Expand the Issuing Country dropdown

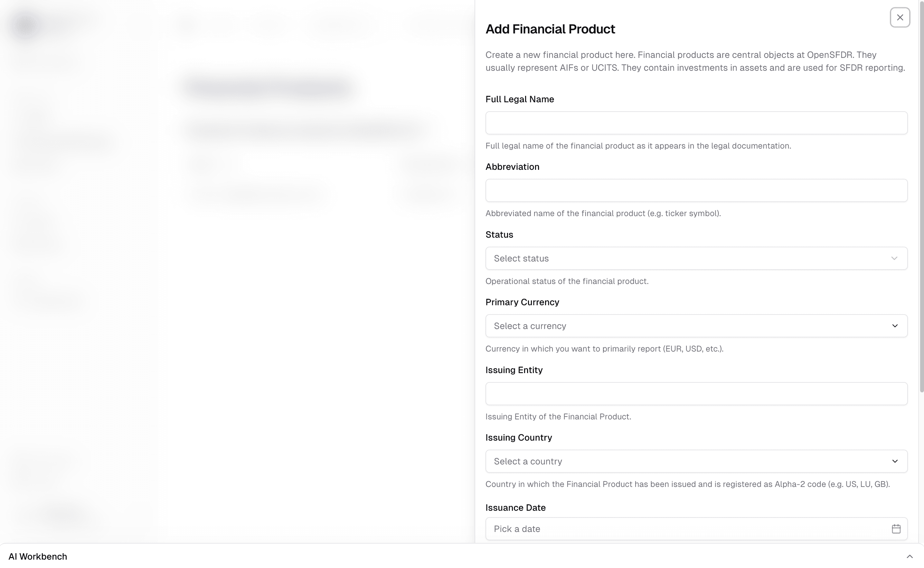[x=696, y=461]
